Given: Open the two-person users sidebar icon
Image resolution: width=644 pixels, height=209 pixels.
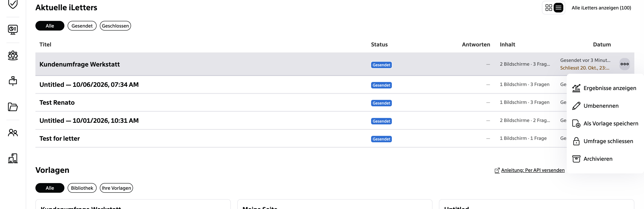Looking at the screenshot, I should click(13, 133).
